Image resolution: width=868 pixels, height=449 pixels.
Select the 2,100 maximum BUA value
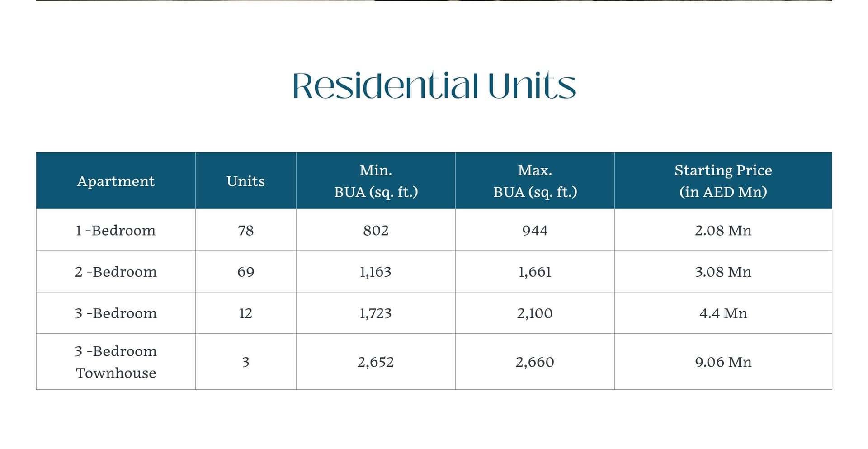[535, 313]
